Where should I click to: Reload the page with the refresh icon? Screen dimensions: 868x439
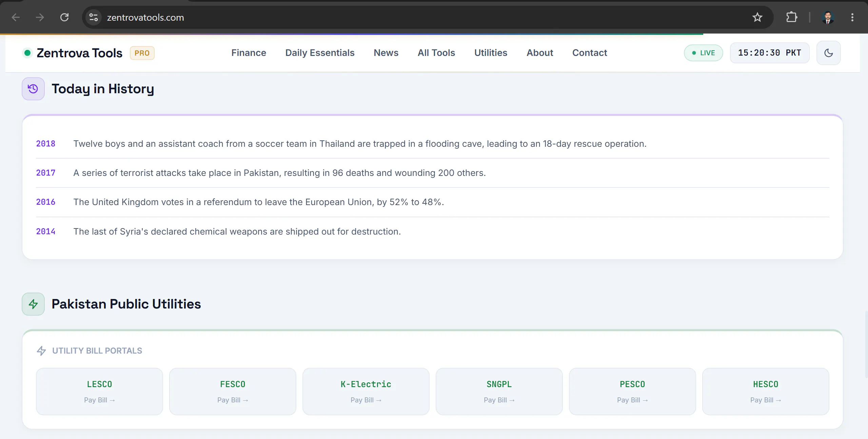tap(64, 17)
